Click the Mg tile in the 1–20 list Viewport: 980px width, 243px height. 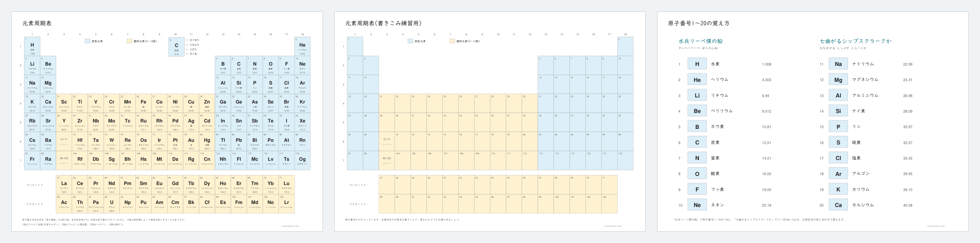838,80
